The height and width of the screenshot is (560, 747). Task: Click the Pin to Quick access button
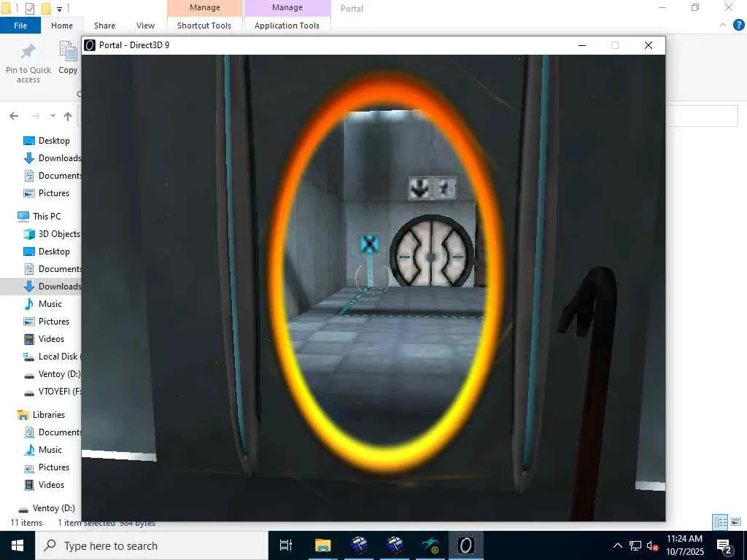coord(28,63)
